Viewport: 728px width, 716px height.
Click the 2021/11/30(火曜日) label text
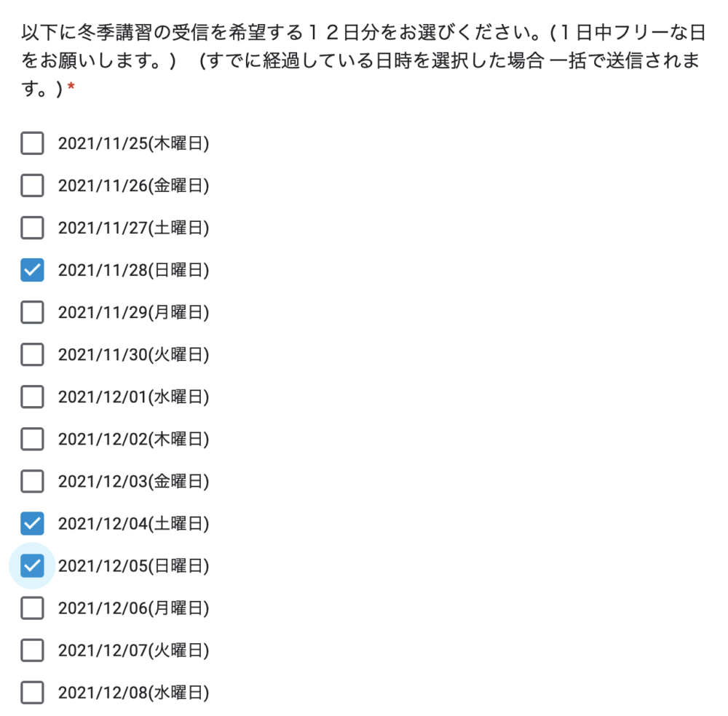(133, 354)
